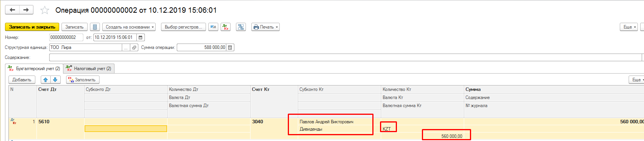Click into the Содержание text field
The image size is (644, 141).
coord(346,57)
